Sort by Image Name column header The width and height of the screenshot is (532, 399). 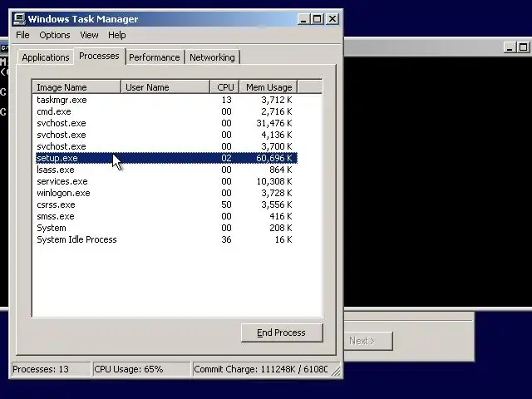pyautogui.click(x=76, y=87)
